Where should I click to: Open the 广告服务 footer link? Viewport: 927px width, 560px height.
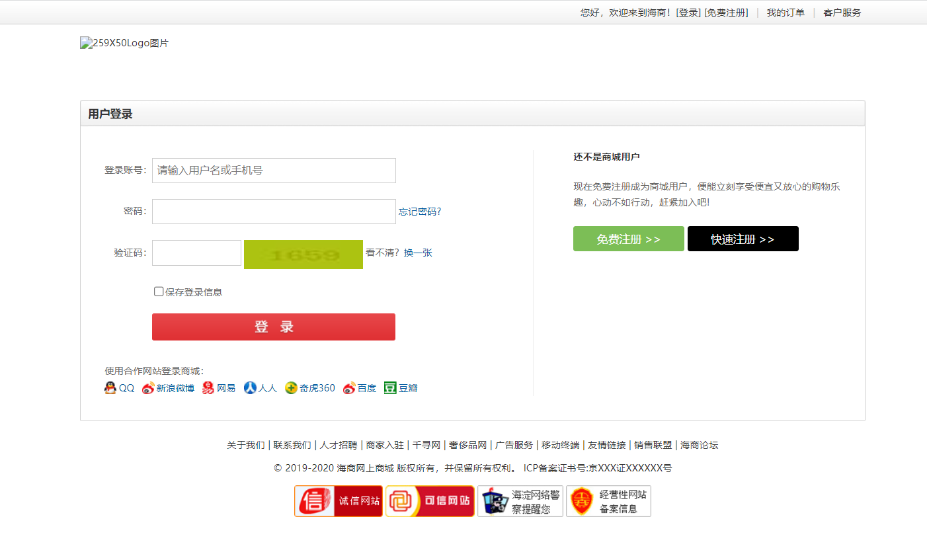click(514, 445)
